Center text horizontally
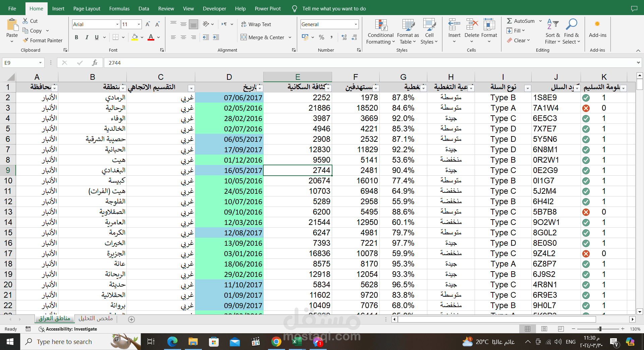 click(x=183, y=38)
